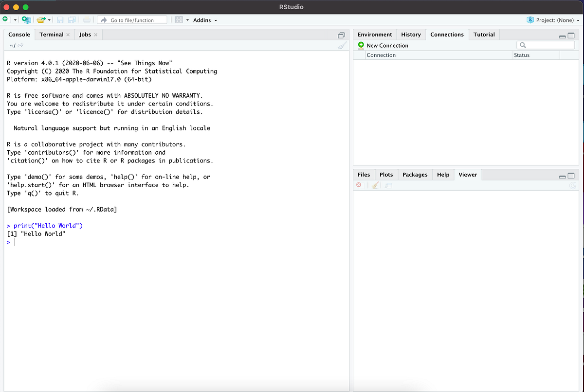Switch to the Packages tab
584x392 pixels.
coord(415,174)
